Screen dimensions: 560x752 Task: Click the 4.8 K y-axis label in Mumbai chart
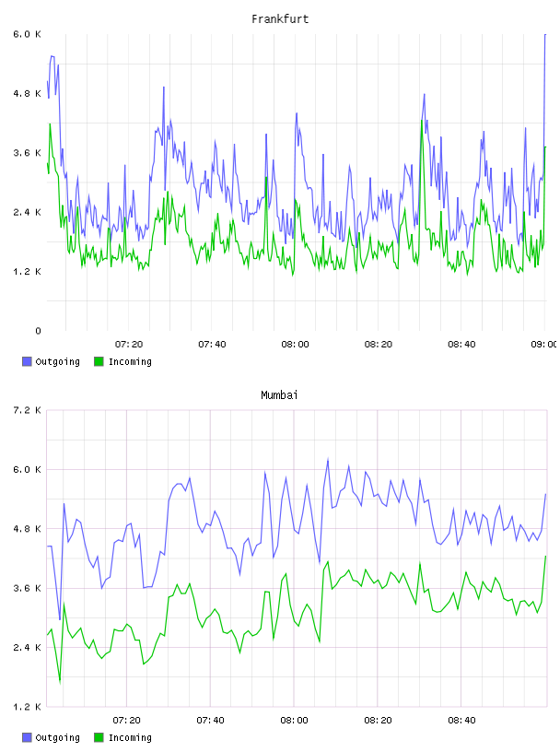[28, 529]
